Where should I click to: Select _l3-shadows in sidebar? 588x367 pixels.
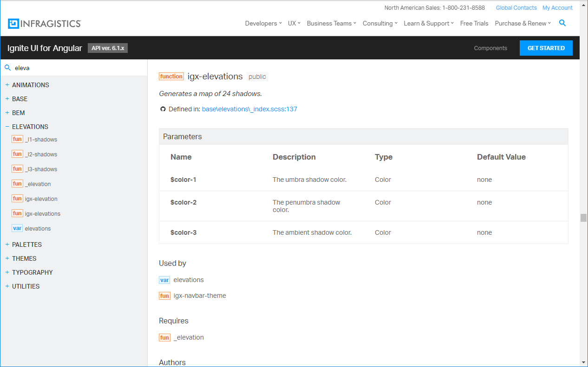pyautogui.click(x=41, y=169)
